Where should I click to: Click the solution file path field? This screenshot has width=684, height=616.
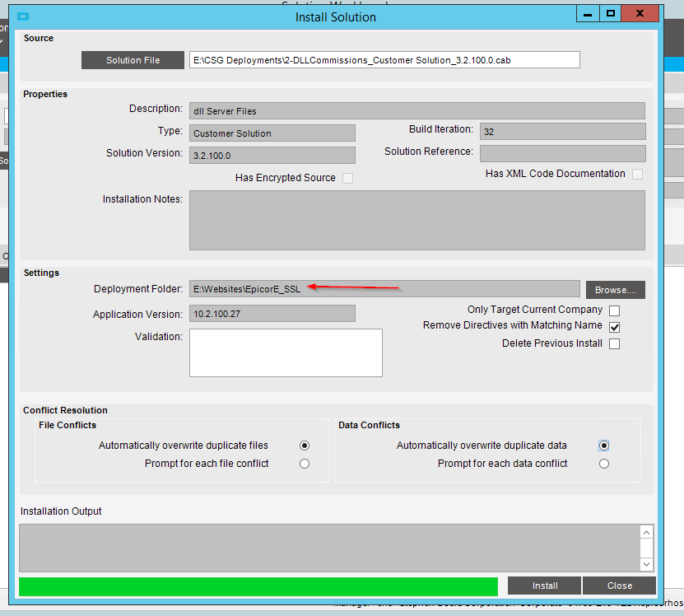[x=384, y=60]
